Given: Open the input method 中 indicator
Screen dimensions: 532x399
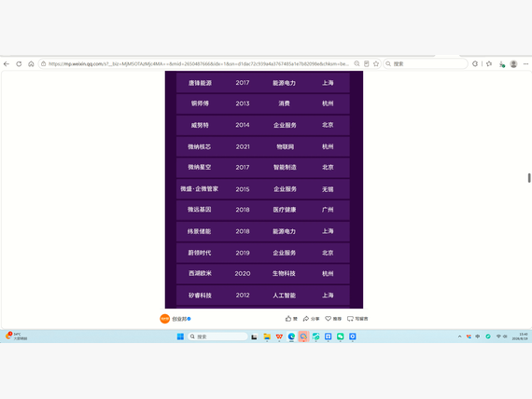Looking at the screenshot, I should tap(478, 337).
